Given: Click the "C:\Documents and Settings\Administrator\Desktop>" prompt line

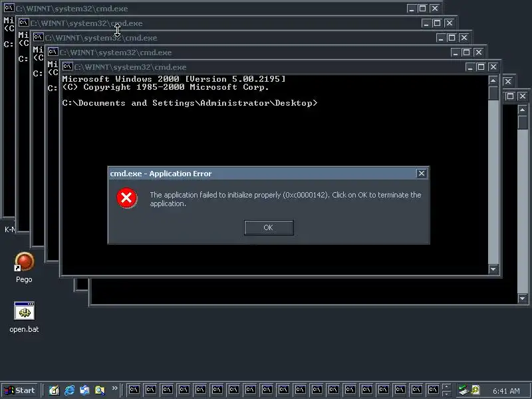Looking at the screenshot, I should tap(190, 103).
